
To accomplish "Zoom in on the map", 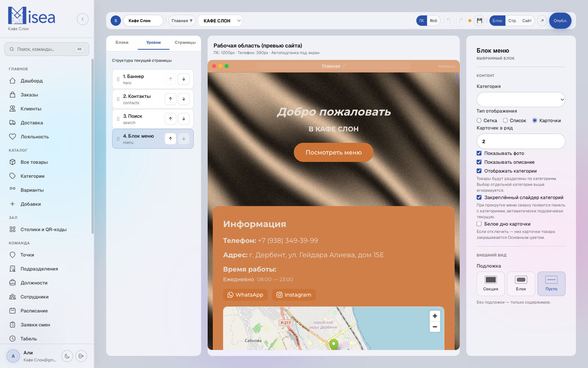I will click(x=435, y=316).
